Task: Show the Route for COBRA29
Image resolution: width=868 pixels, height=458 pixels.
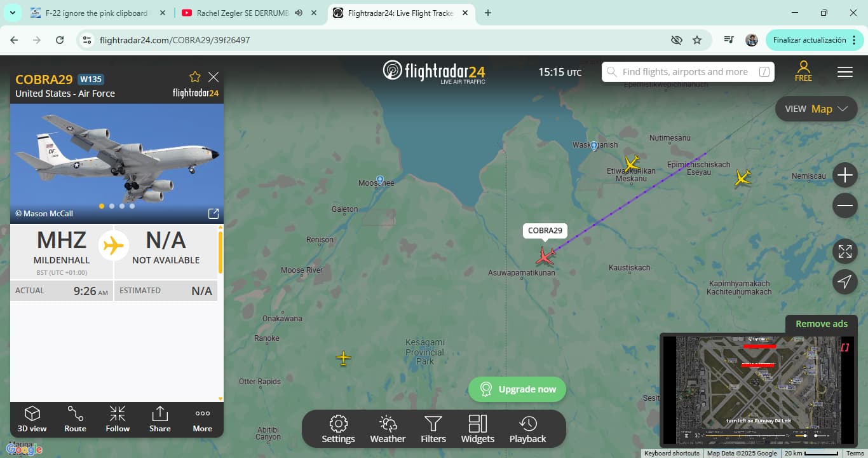Action: [x=75, y=419]
